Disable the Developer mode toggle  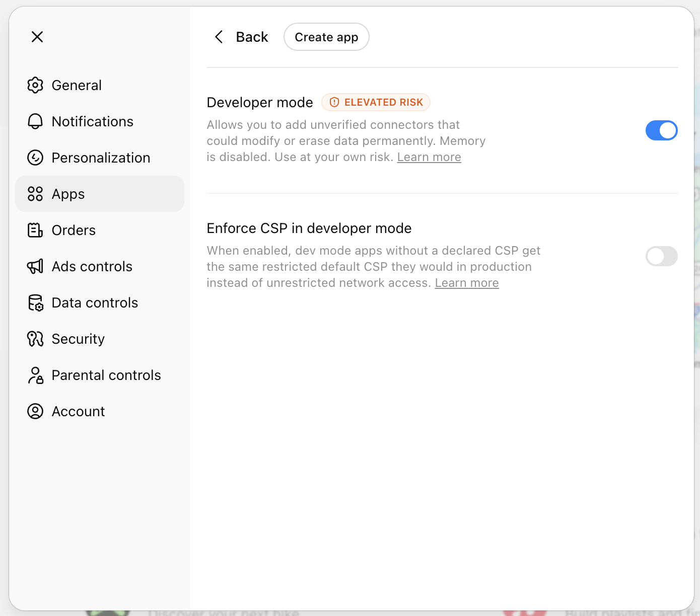point(661,130)
